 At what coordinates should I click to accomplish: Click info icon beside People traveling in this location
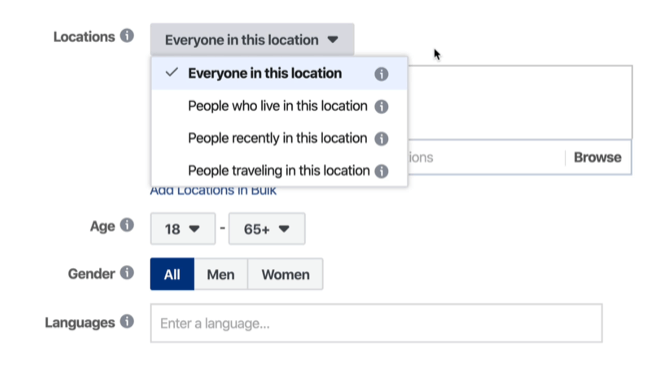click(x=381, y=171)
